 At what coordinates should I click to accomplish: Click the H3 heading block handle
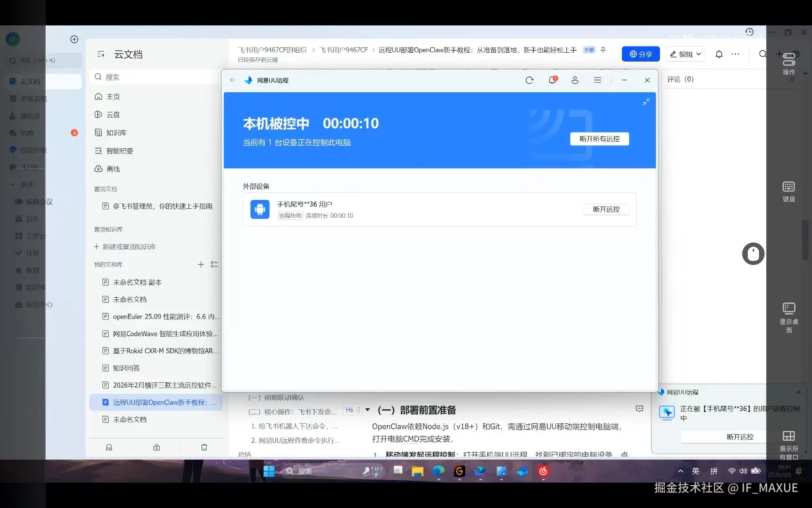point(353,410)
